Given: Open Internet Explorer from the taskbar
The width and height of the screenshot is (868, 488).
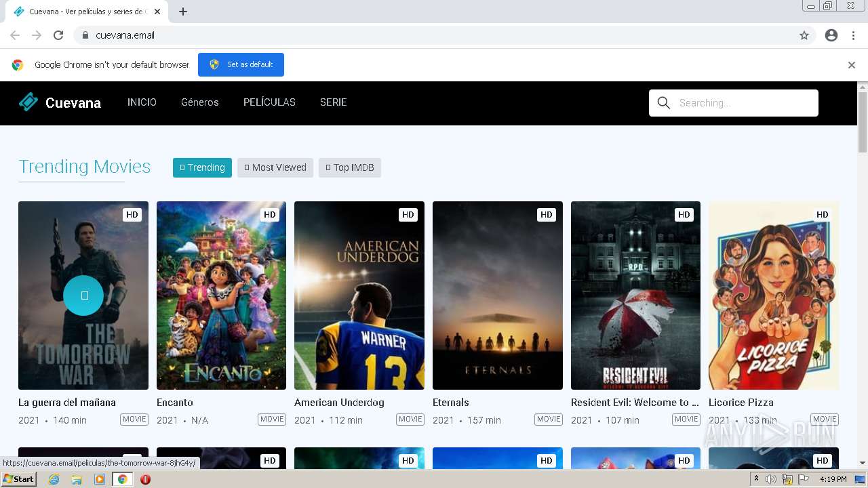Looking at the screenshot, I should click(x=54, y=479).
